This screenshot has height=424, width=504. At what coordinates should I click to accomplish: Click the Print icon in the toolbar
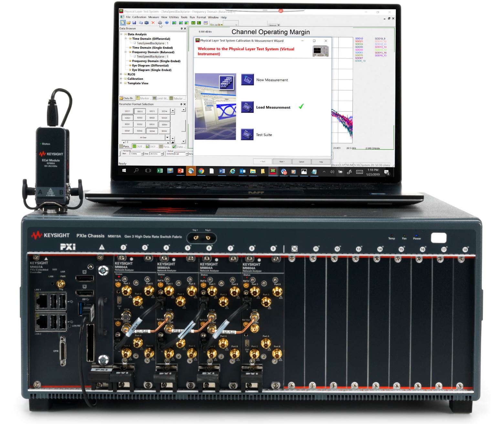tap(160, 23)
